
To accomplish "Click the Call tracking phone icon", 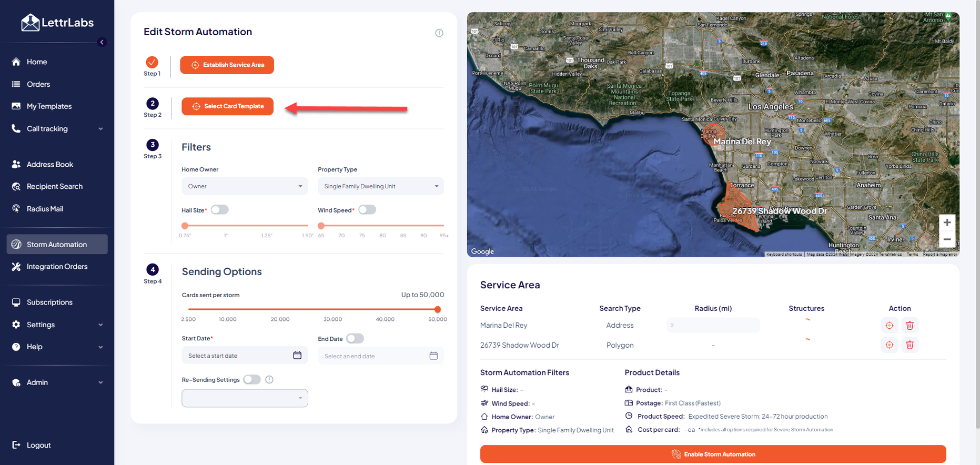I will [16, 128].
